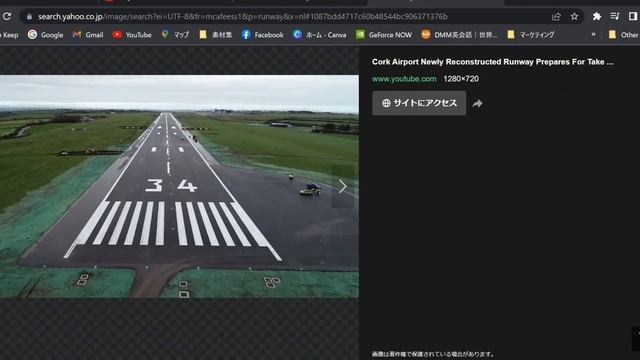
Task: Click the サイトにアクセス button
Action: point(419,103)
